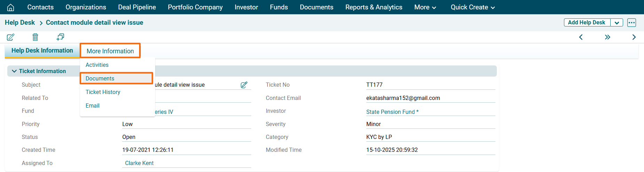
Task: Click the Add Help Desk button
Action: click(587, 23)
